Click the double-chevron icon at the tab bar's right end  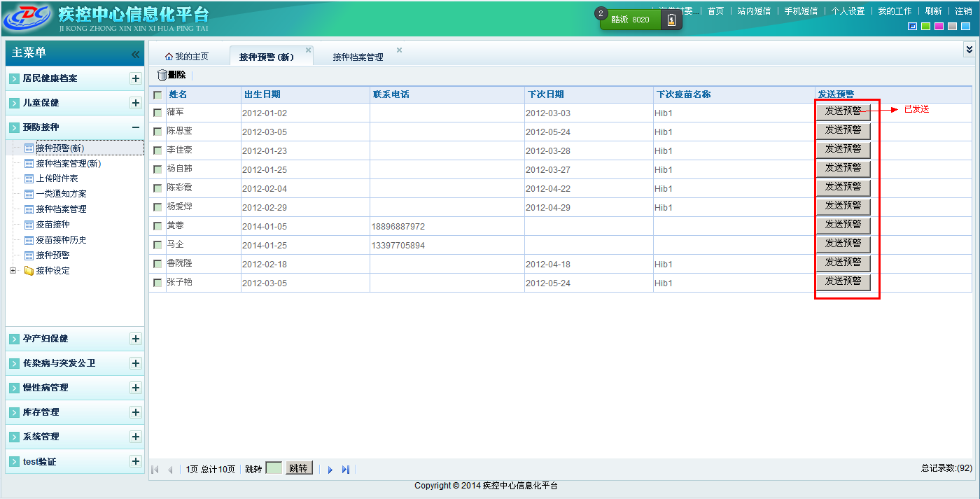tap(969, 48)
